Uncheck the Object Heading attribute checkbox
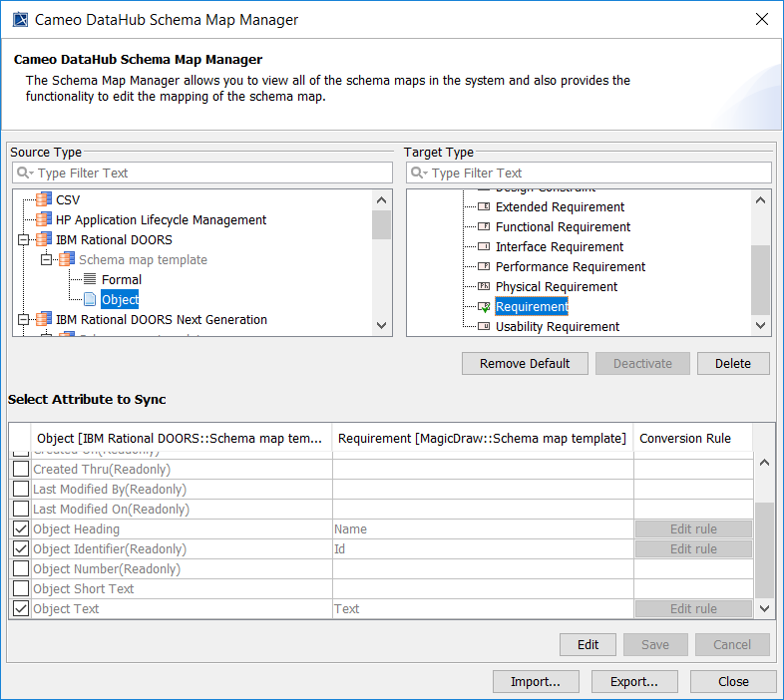Viewport: 784px width, 700px height. tap(20, 529)
